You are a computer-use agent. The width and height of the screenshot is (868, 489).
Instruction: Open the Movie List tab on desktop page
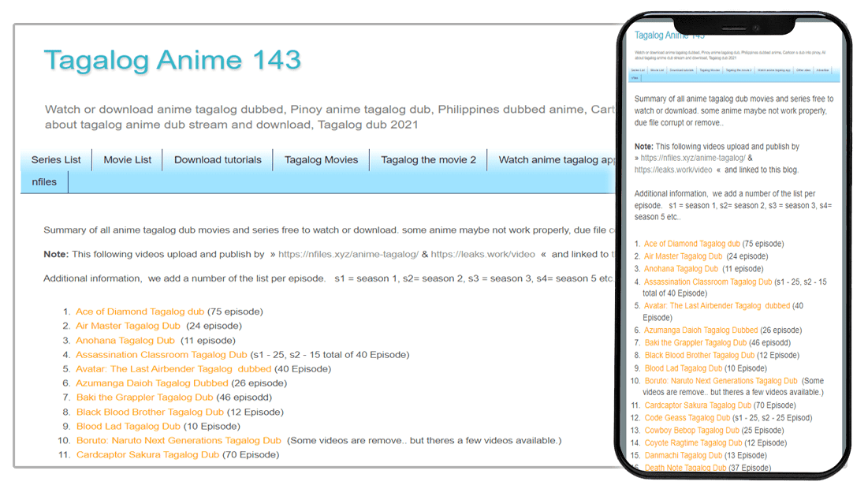pos(127,159)
